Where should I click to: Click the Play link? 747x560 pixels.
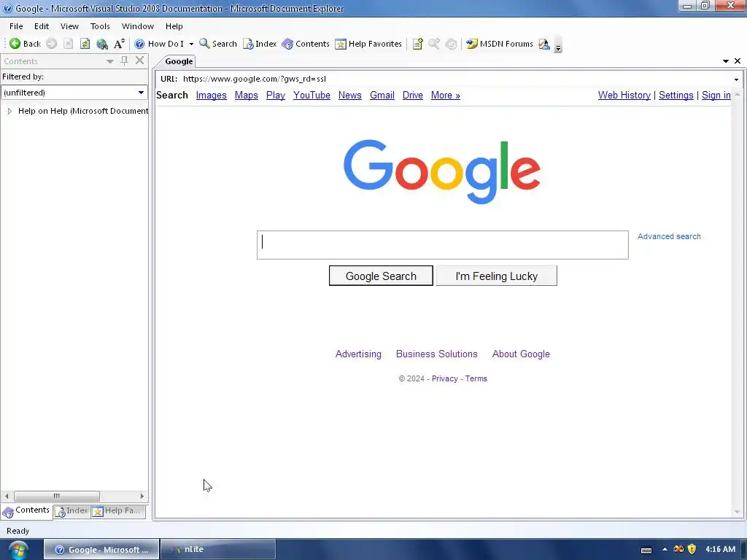[275, 96]
